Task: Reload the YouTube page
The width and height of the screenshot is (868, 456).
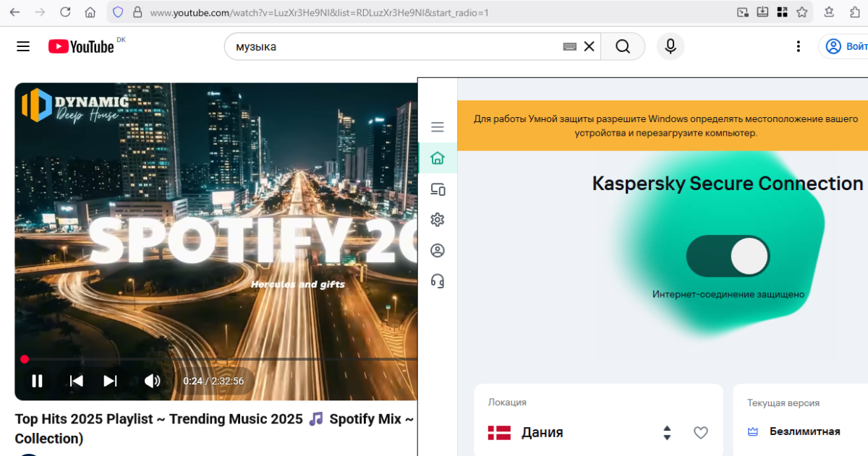Action: (65, 12)
